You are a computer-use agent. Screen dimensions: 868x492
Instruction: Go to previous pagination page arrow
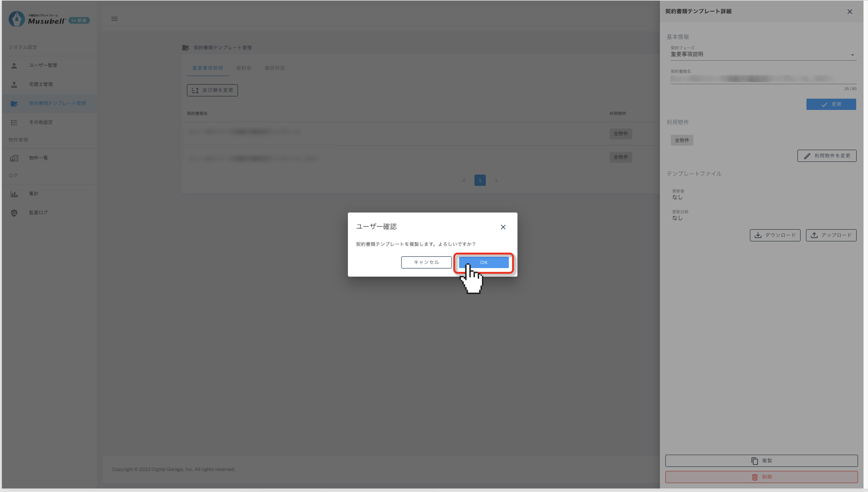[464, 180]
